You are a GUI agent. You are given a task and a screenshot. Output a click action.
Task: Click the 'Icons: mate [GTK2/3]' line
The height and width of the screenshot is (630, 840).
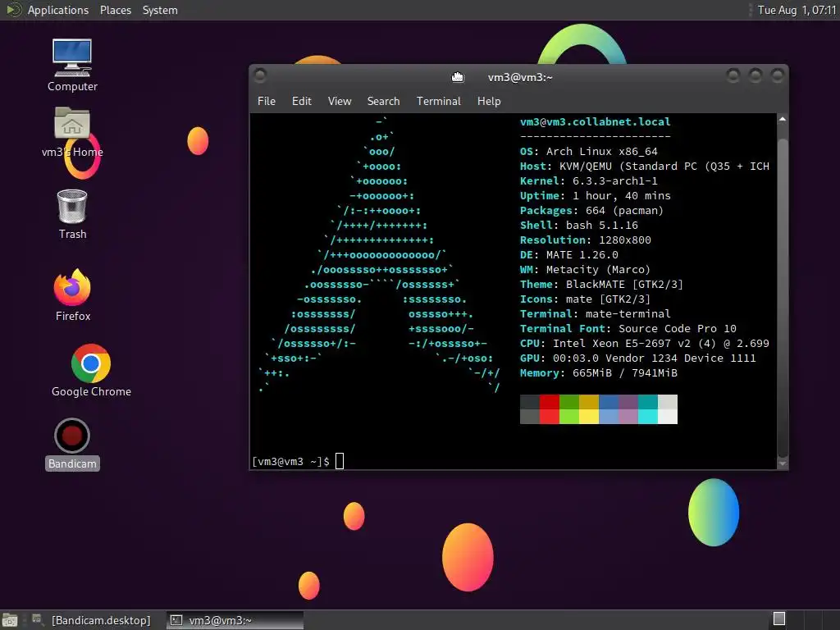[585, 299]
